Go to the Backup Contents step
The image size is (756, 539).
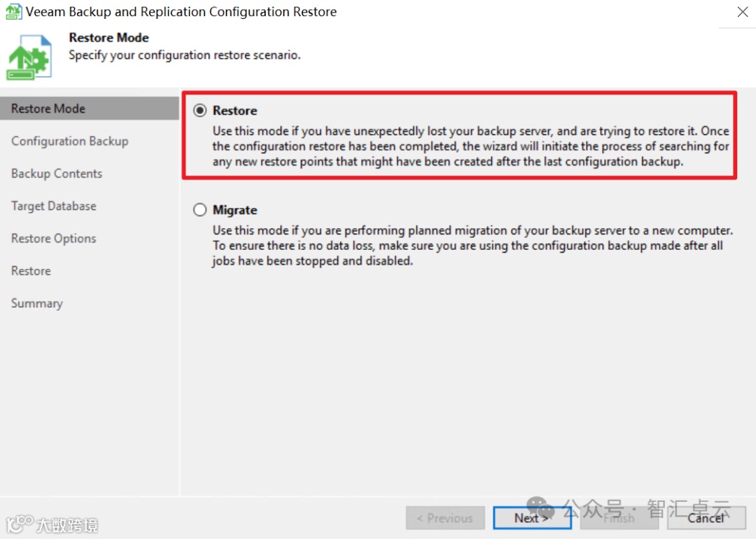(57, 174)
